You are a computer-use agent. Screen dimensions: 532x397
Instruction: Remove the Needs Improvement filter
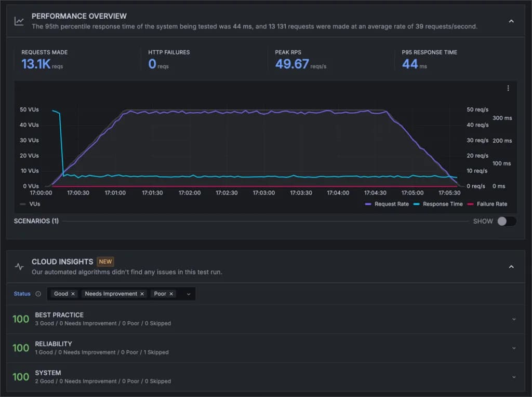(142, 294)
